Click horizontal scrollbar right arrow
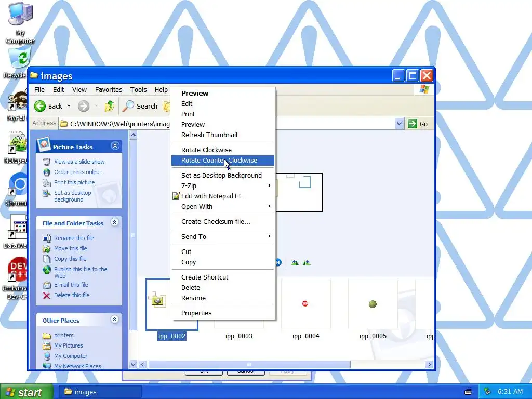532x399 pixels. tap(430, 364)
